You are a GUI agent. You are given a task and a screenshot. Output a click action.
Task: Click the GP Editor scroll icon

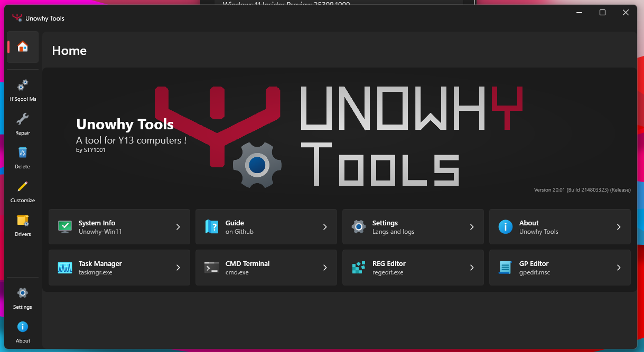[x=506, y=268]
